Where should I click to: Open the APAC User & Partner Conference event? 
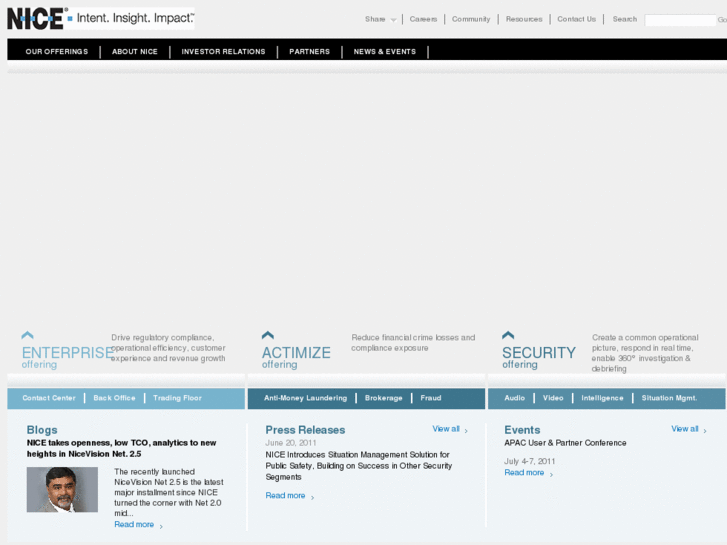tap(565, 443)
